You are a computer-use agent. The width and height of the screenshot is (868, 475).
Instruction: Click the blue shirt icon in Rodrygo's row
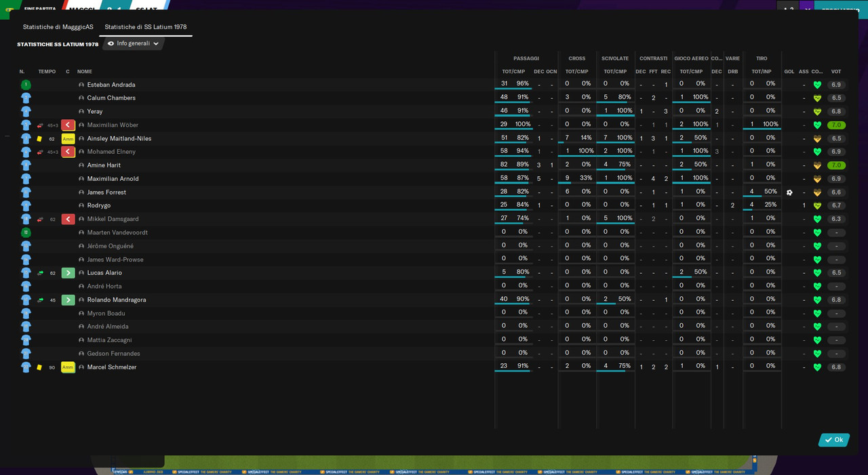[x=26, y=205]
